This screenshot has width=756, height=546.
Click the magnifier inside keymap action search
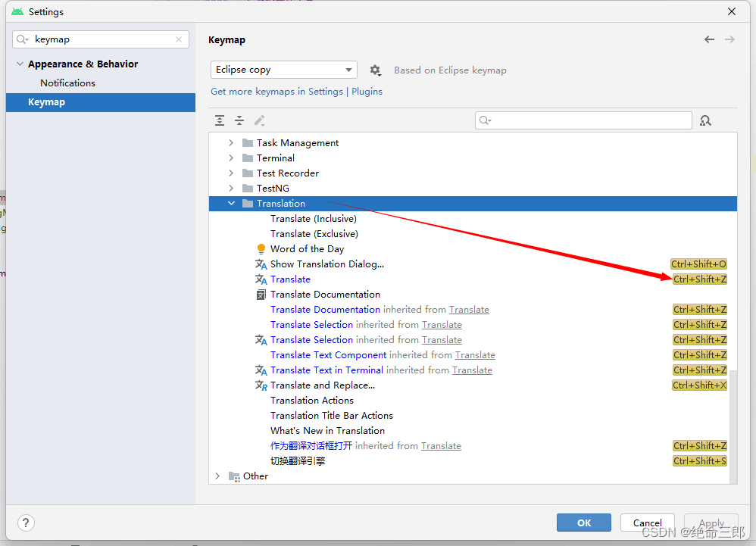tap(485, 120)
